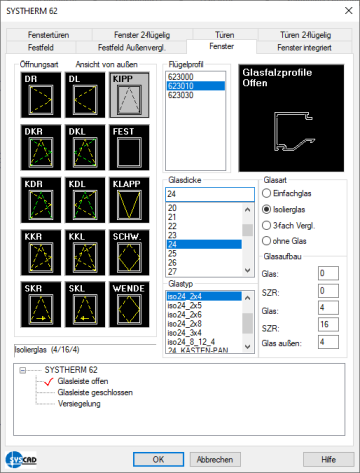Viewport: 360px width, 473px height.
Task: Click the Glastyp list up arrow
Action: (247, 298)
